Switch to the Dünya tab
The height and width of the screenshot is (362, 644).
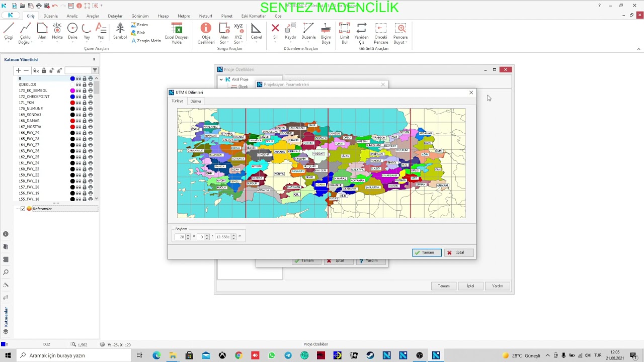point(196,101)
